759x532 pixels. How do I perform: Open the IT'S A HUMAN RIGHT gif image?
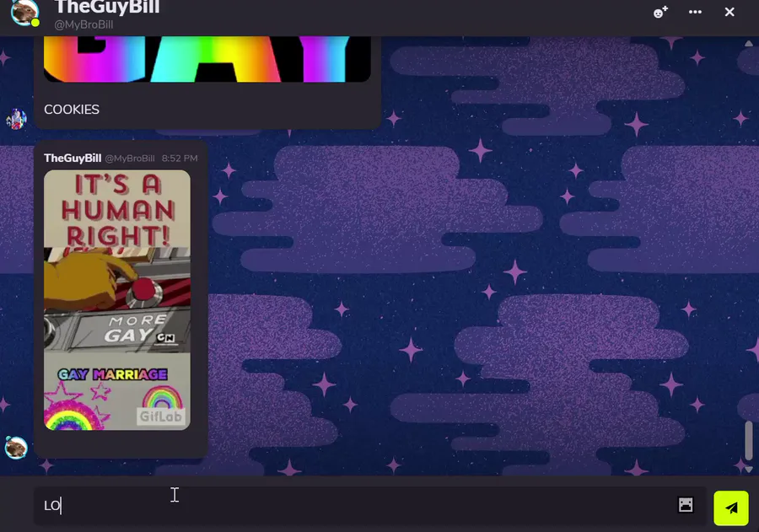tap(117, 299)
